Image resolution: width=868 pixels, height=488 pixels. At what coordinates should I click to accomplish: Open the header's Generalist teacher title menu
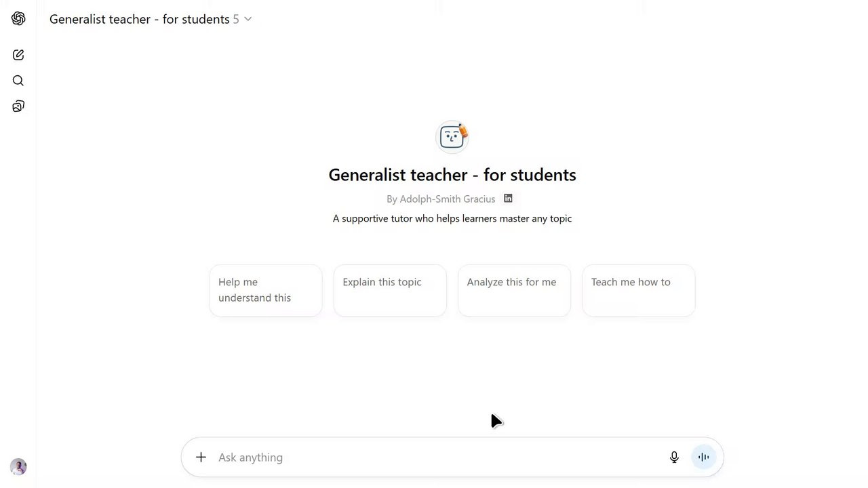tap(139, 19)
